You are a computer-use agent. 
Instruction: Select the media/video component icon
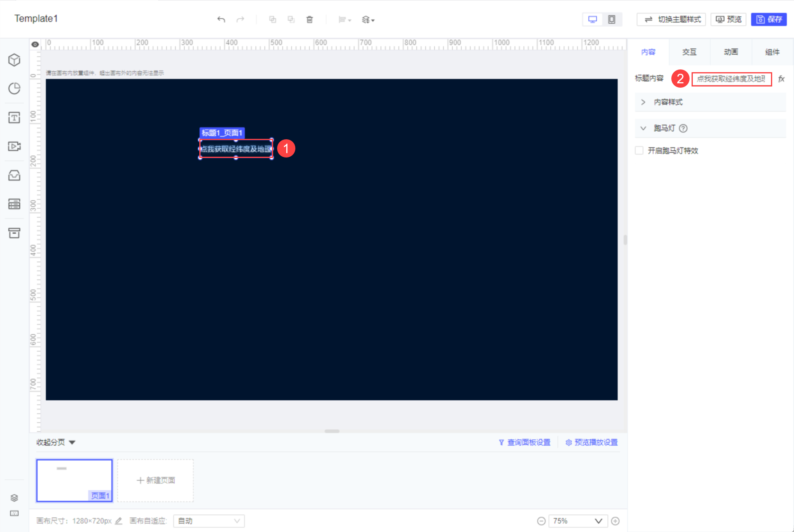pyautogui.click(x=14, y=146)
